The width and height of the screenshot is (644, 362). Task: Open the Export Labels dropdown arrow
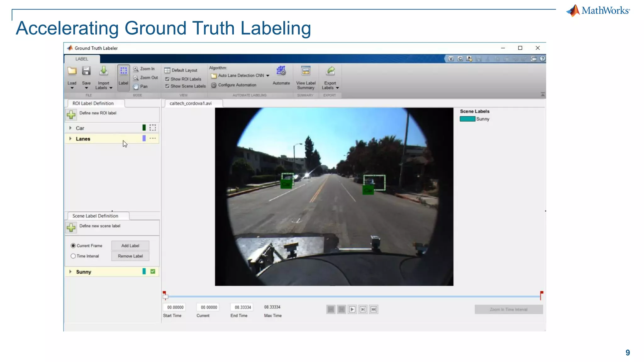point(337,88)
